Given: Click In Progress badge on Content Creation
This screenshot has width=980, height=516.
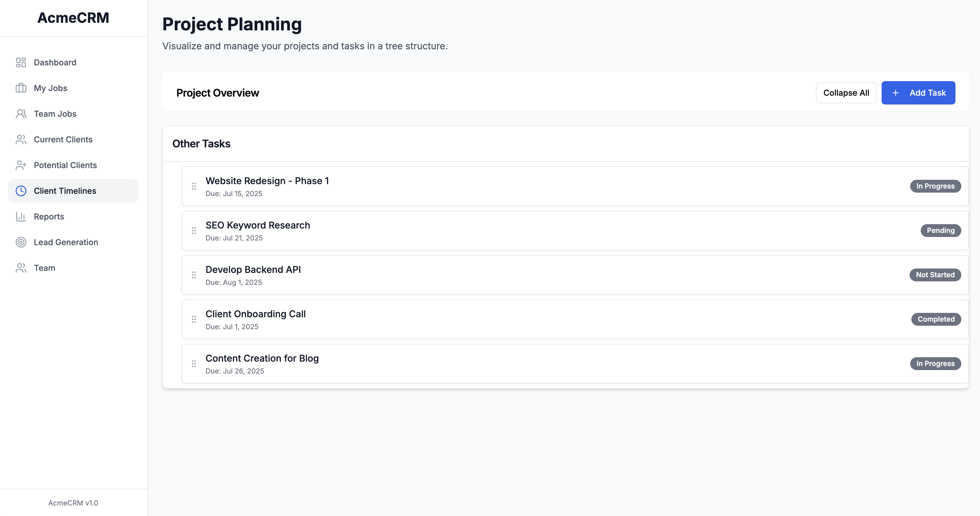Looking at the screenshot, I should coord(935,364).
